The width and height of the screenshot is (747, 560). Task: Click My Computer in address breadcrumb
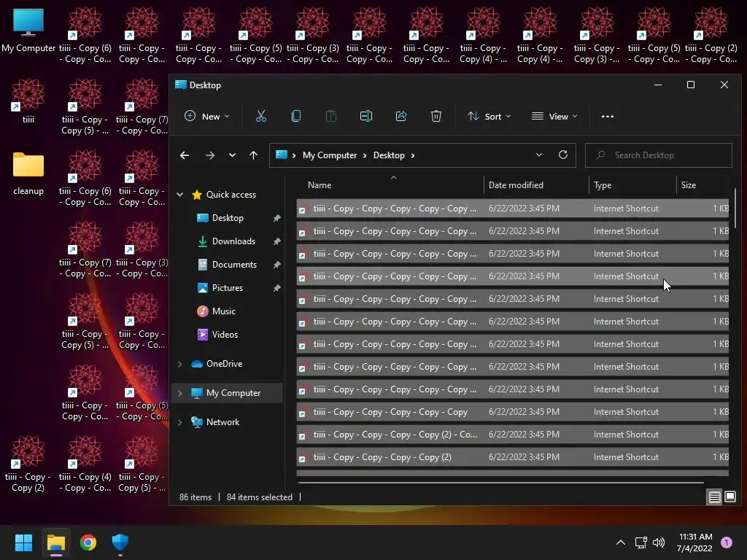tap(330, 155)
